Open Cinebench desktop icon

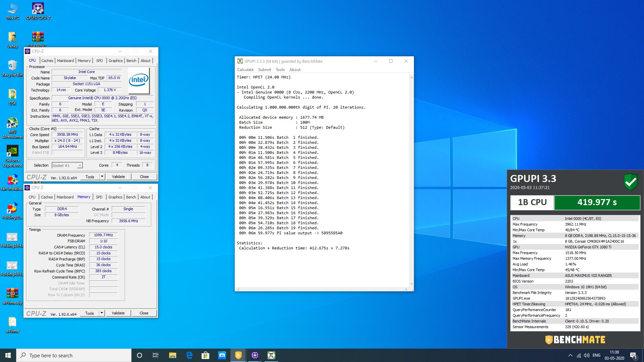[x=38, y=39]
